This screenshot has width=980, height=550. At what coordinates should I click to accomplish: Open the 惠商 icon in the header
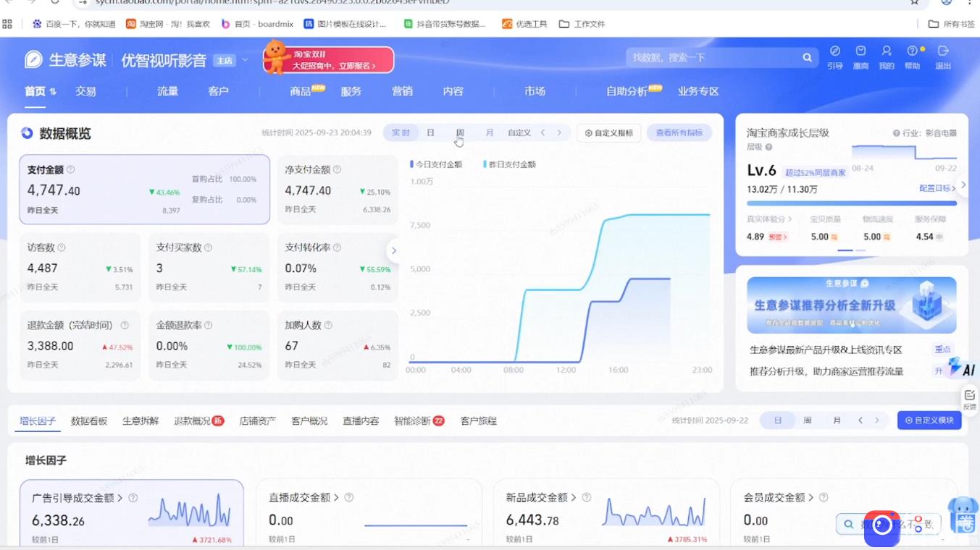click(860, 51)
